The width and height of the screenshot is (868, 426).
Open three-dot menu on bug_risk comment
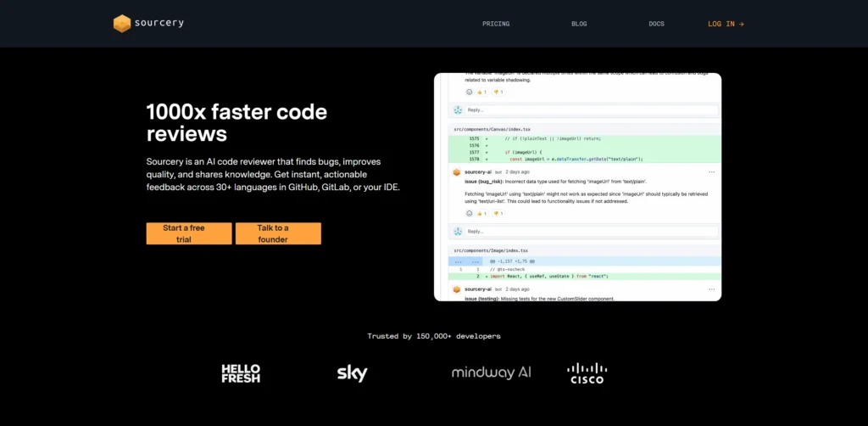point(711,171)
